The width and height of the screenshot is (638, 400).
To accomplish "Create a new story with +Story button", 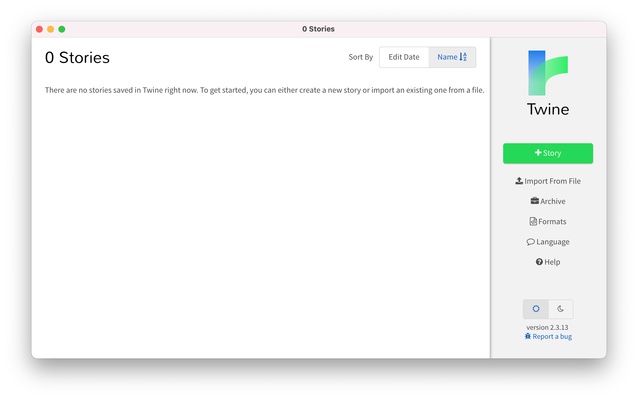I will [548, 153].
